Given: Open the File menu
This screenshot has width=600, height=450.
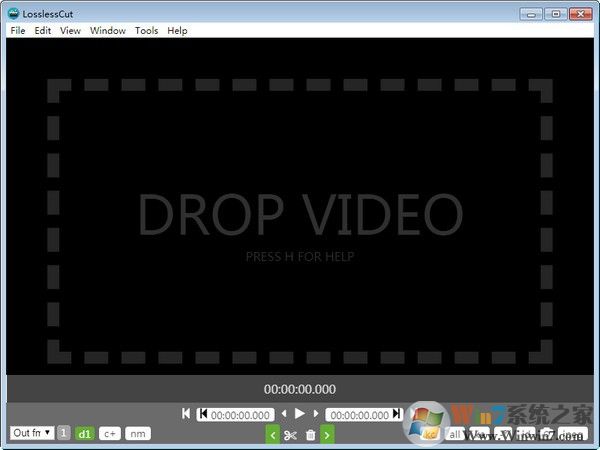Looking at the screenshot, I should tap(18, 31).
